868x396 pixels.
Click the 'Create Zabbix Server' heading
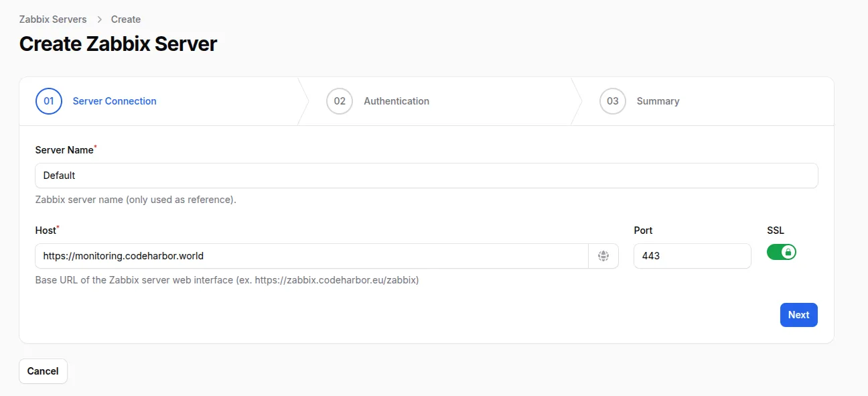[x=118, y=44]
